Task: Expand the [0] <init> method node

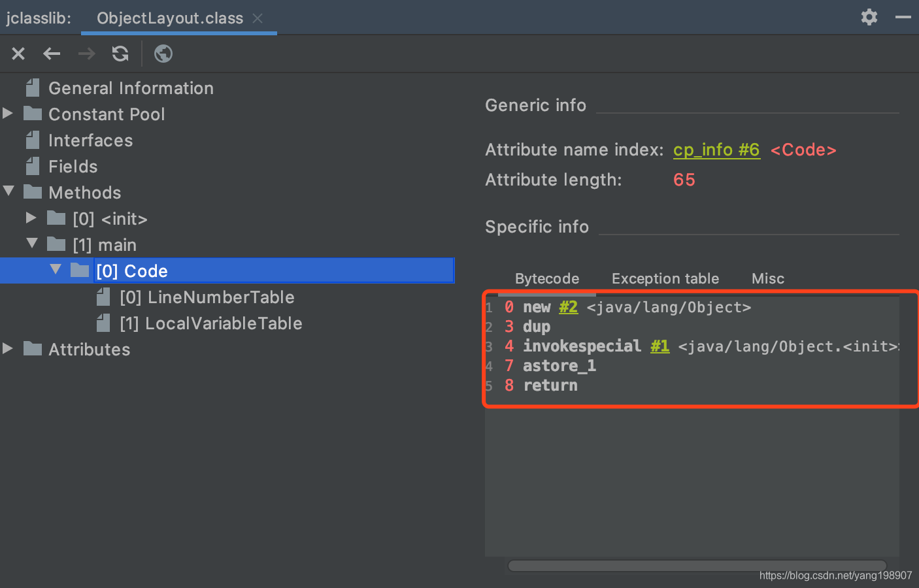Action: tap(31, 218)
